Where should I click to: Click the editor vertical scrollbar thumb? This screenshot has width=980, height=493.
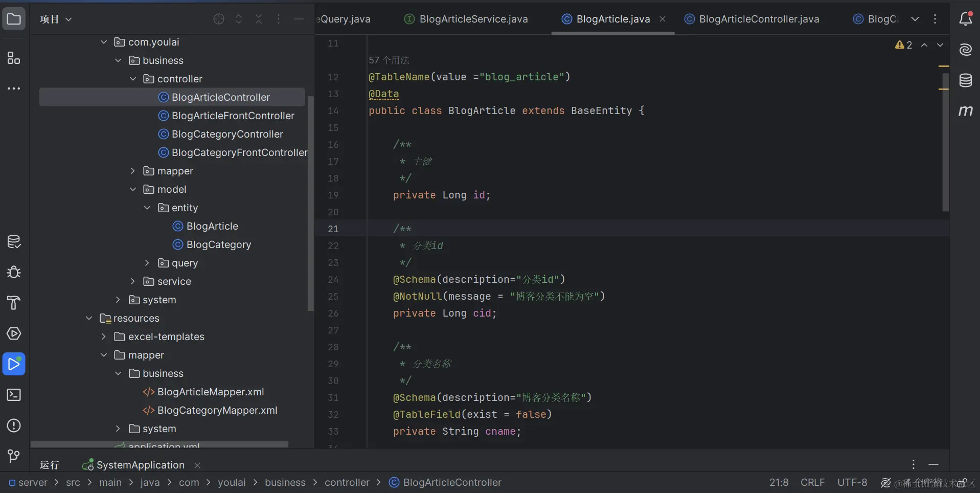point(946,142)
